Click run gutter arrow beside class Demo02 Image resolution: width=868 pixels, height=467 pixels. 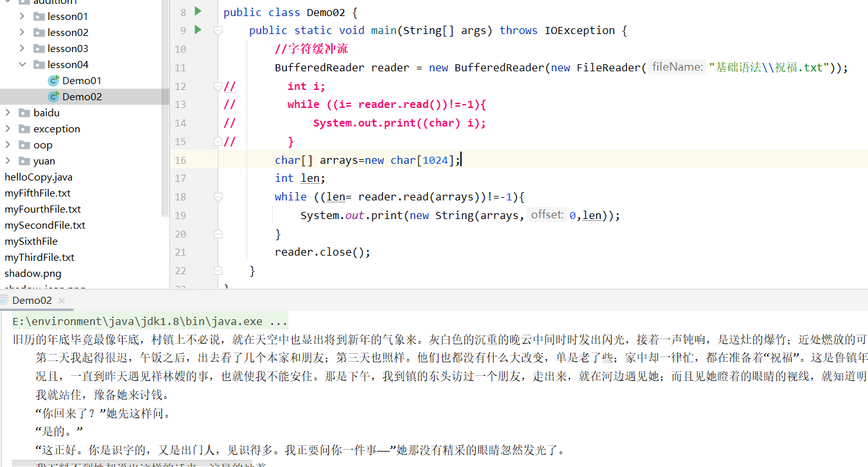click(198, 11)
